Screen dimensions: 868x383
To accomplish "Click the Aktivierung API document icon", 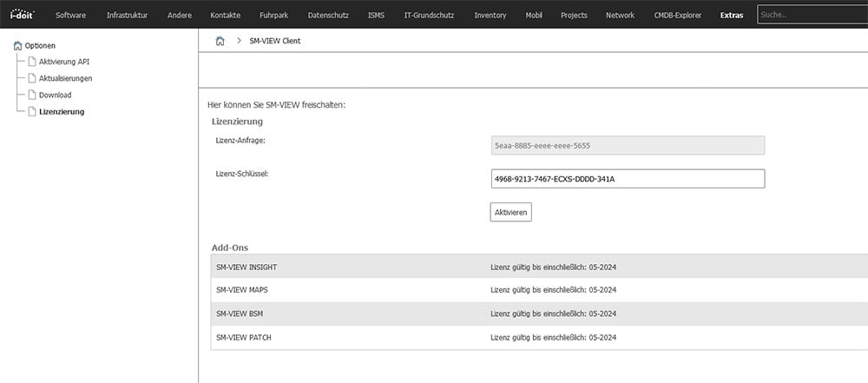I will click(32, 62).
